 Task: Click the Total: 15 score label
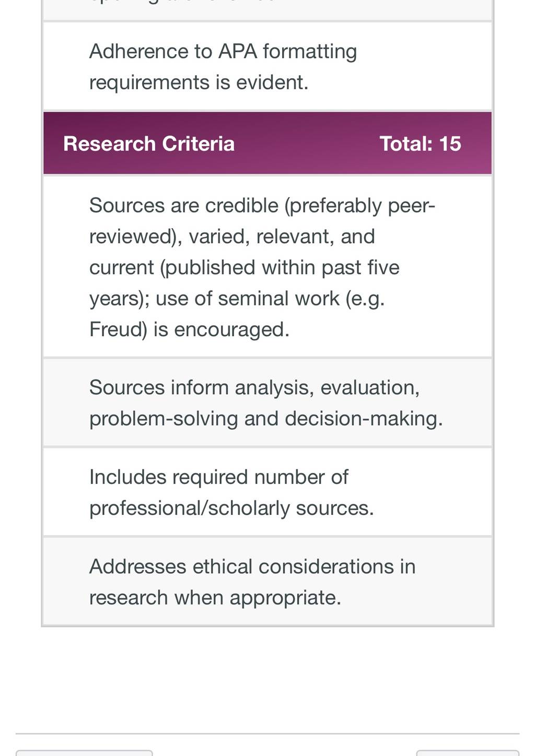420,144
